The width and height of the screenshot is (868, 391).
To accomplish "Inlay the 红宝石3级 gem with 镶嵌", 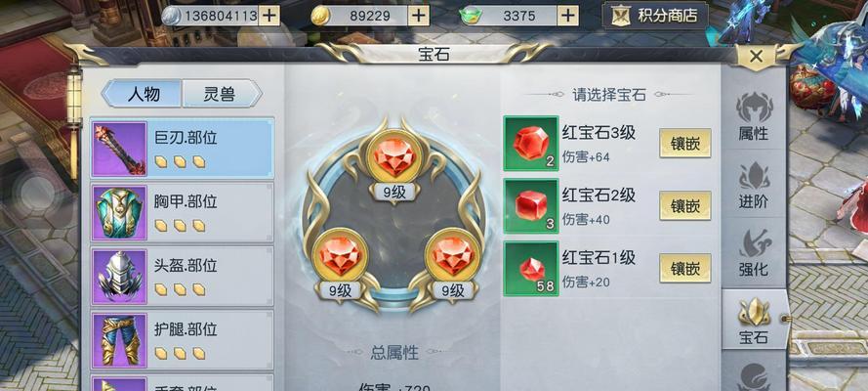I will click(x=685, y=143).
